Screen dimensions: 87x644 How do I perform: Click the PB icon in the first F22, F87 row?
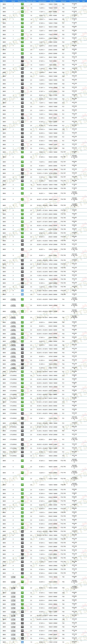point(22,152)
